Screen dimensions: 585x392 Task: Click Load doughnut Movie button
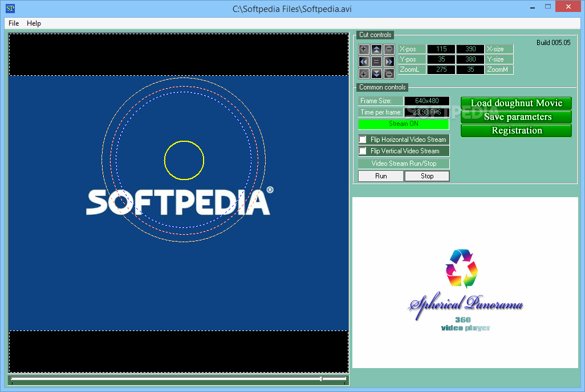click(x=517, y=103)
